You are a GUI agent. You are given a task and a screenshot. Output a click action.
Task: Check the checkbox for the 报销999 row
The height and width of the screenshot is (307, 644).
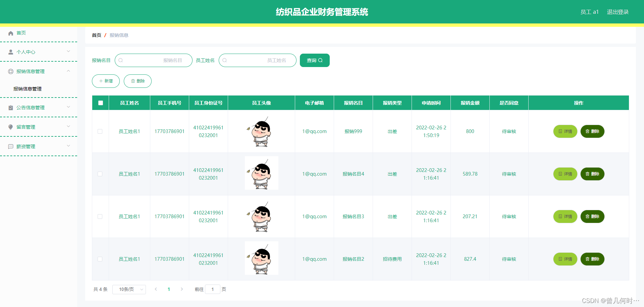100,131
